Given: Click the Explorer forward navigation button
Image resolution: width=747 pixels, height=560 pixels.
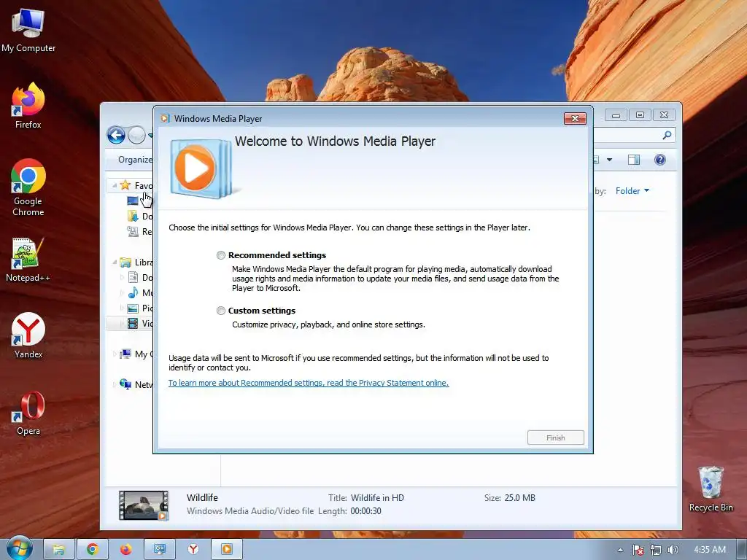Looking at the screenshot, I should point(137,135).
